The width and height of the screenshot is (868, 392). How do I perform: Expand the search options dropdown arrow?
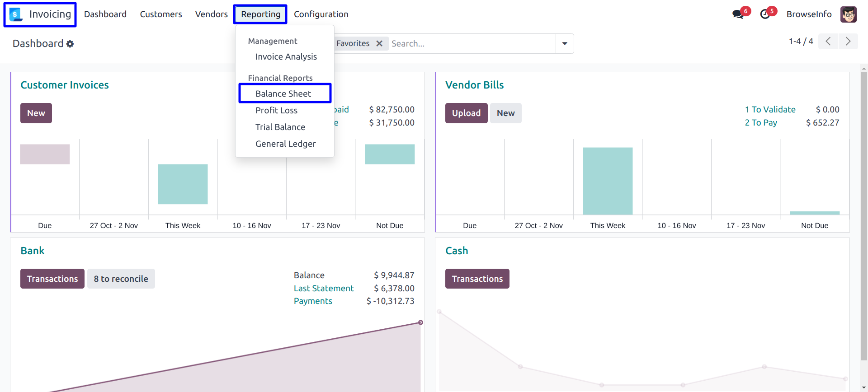point(565,43)
